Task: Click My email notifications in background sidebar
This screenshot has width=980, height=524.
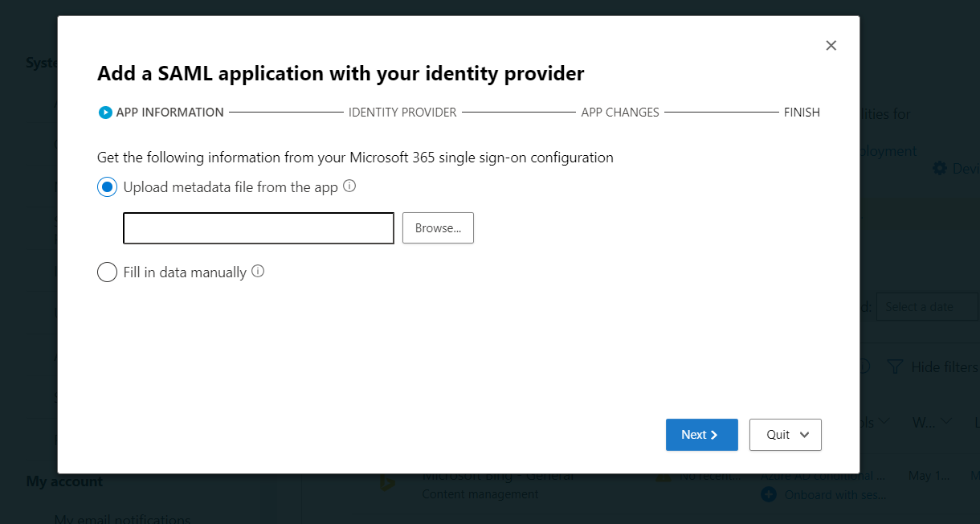Action: pos(123,520)
